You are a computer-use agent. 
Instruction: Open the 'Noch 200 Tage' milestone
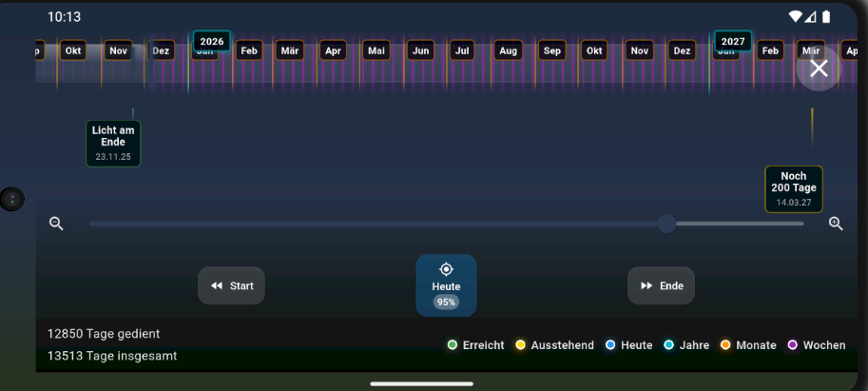point(793,188)
